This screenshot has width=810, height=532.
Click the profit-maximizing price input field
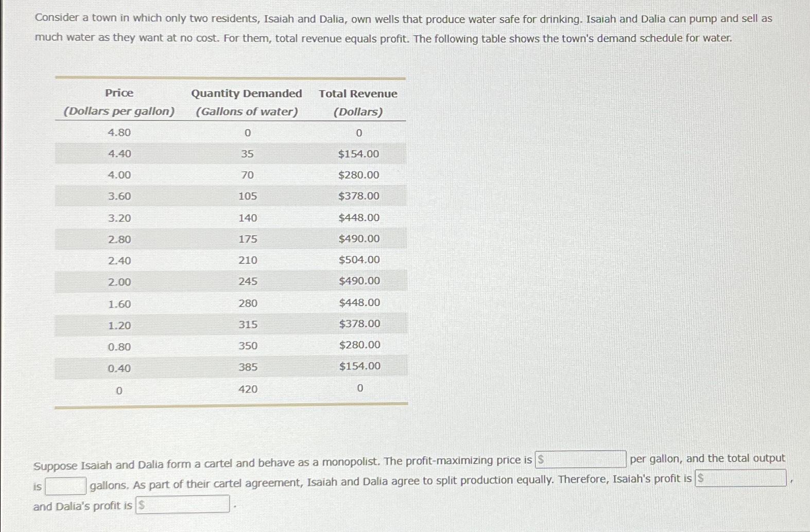[581, 459]
